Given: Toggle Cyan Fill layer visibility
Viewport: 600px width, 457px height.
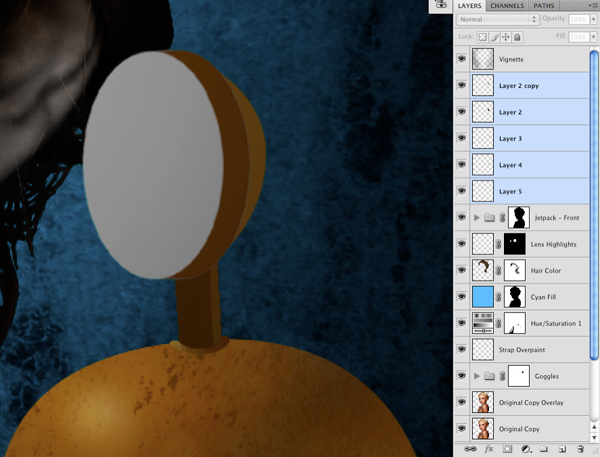Looking at the screenshot, I should (462, 297).
